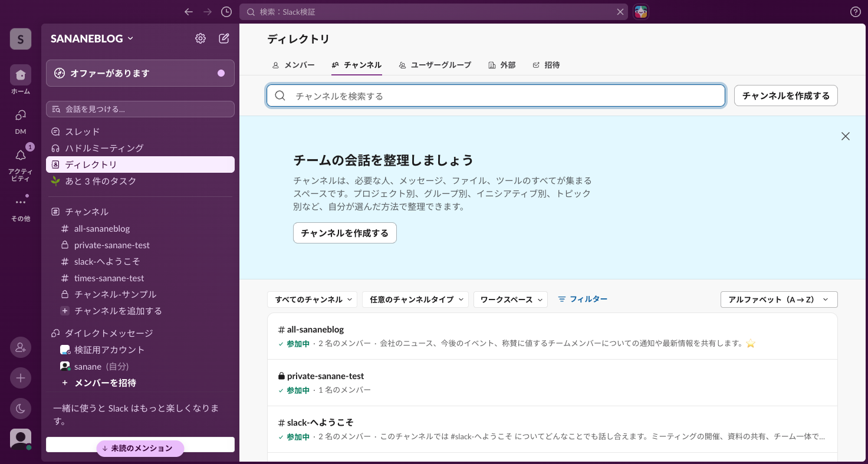Select the S workspace icon
This screenshot has width=868, height=464.
[21, 40]
